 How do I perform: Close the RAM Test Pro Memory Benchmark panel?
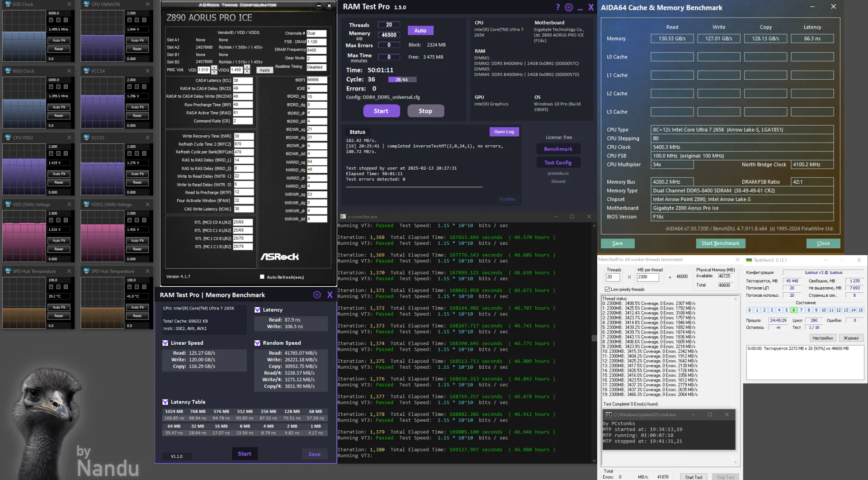pyautogui.click(x=330, y=295)
